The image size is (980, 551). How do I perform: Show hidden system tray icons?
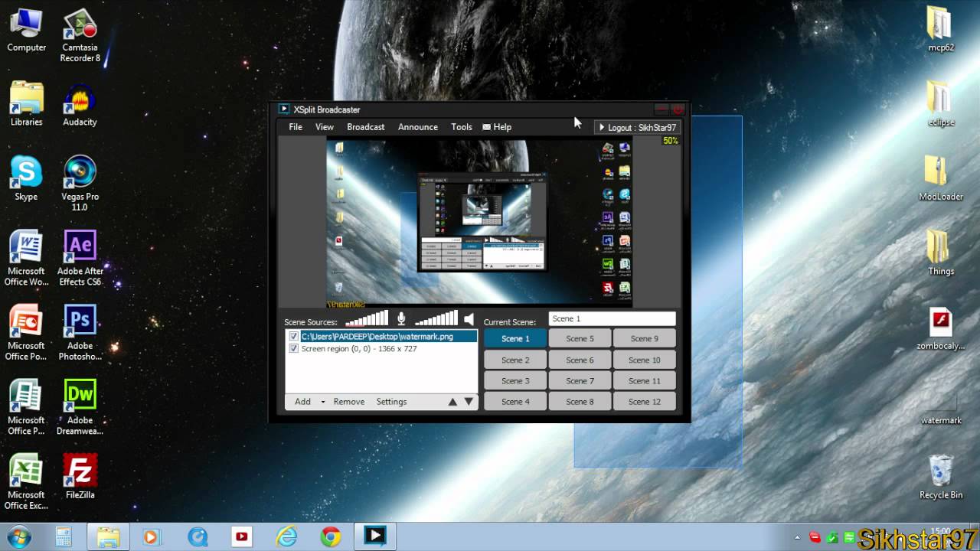coord(798,537)
